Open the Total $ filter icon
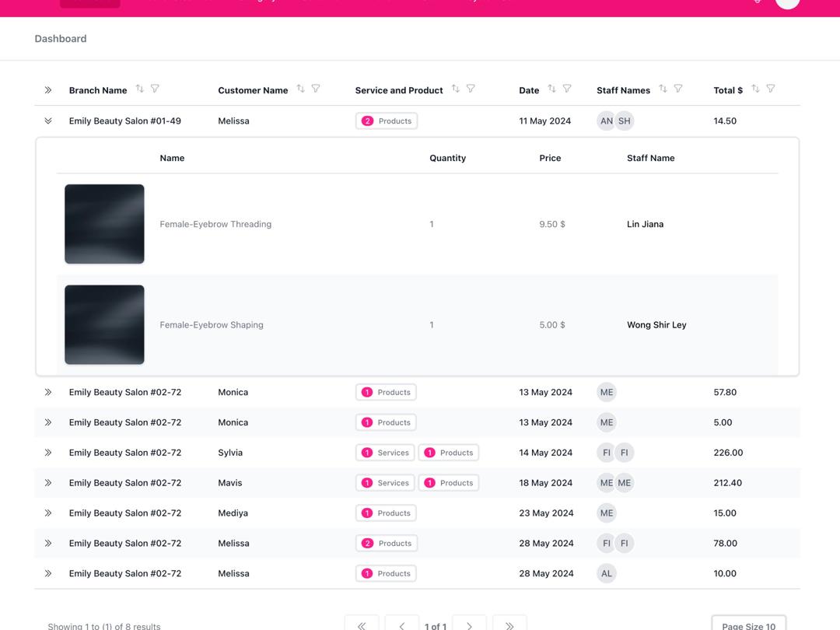This screenshot has height=630, width=840. 771,89
